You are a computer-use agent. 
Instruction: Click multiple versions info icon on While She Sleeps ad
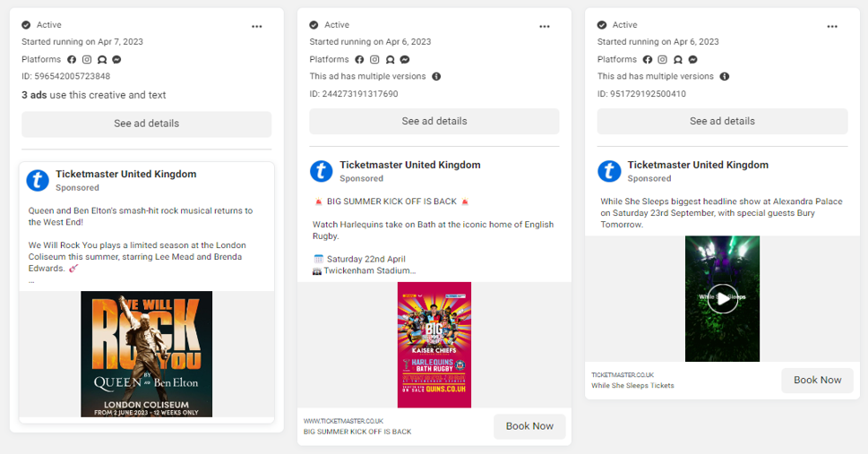click(724, 76)
